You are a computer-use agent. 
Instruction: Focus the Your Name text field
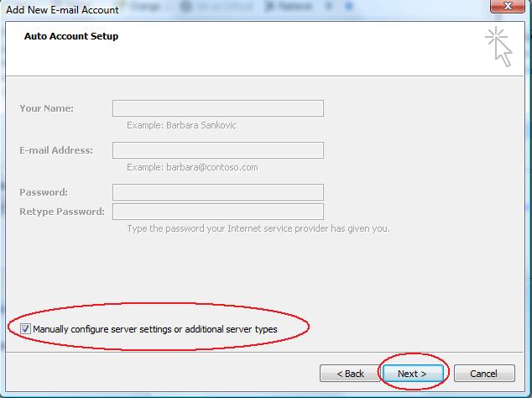(x=217, y=108)
